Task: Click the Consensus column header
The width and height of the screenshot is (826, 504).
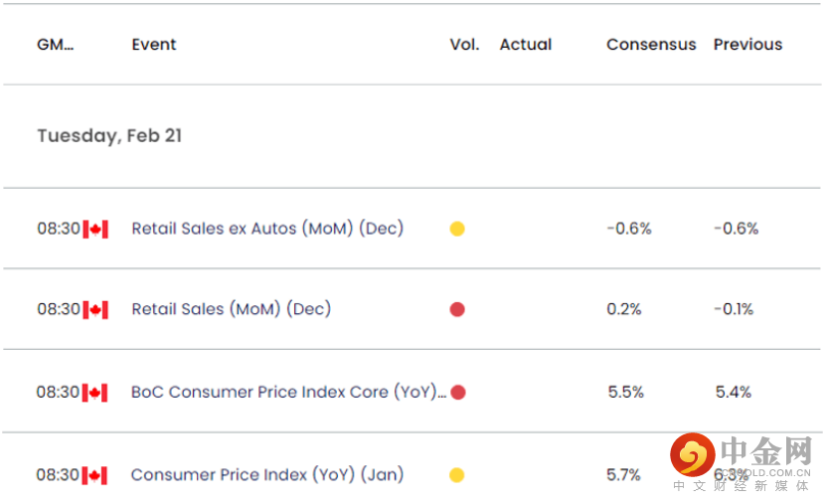Action: (651, 45)
